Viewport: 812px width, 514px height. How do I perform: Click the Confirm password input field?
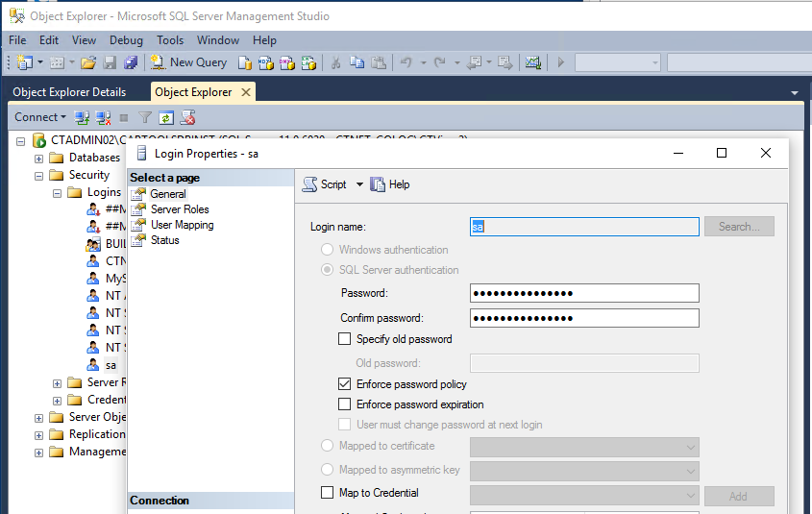(584, 318)
